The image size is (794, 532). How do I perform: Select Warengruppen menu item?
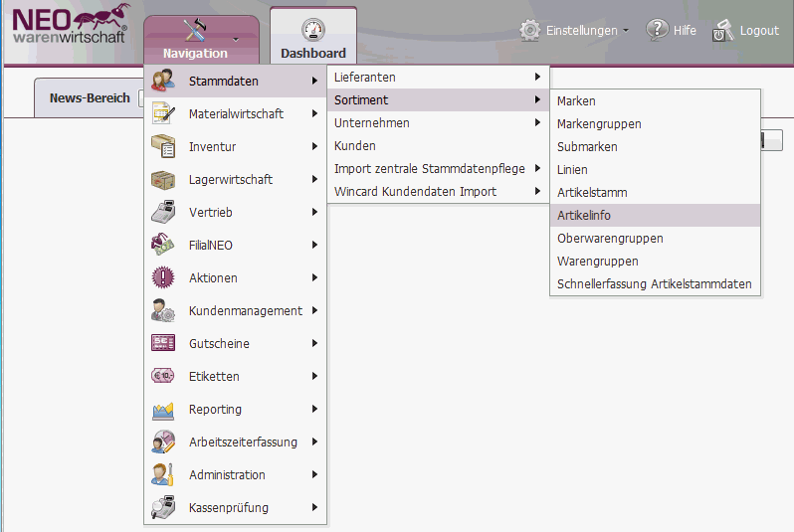pyautogui.click(x=655, y=261)
